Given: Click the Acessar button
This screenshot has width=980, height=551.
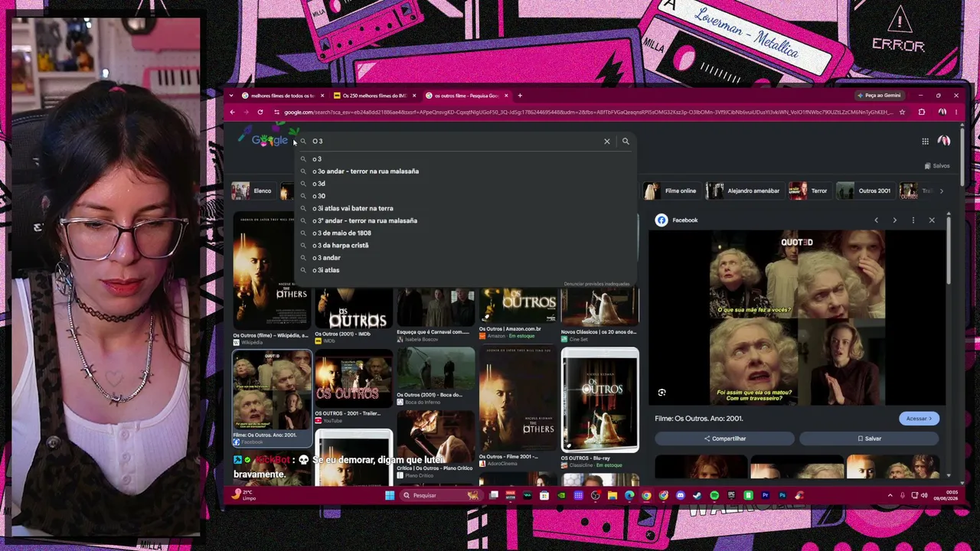Looking at the screenshot, I should coord(919,419).
